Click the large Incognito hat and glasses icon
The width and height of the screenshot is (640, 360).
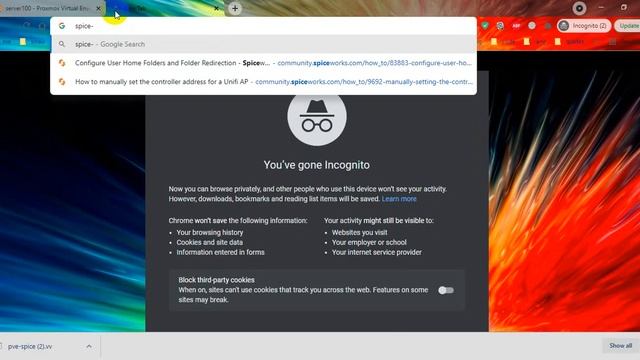click(317, 117)
